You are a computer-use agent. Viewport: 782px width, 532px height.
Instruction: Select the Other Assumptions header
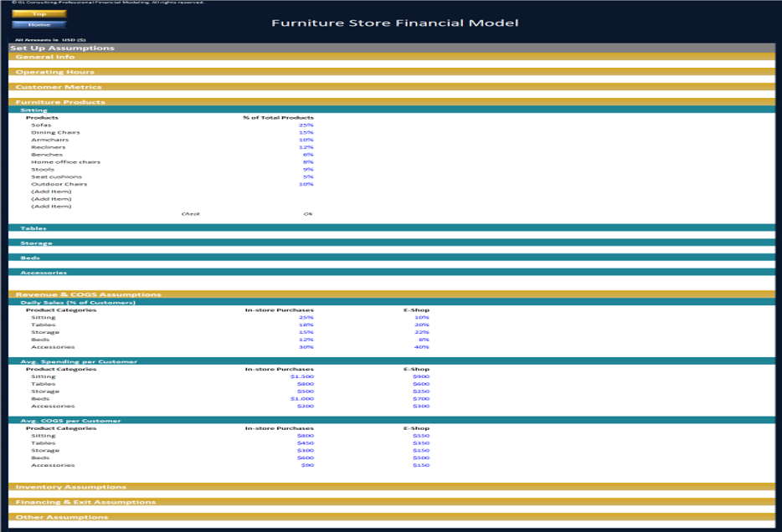(392, 517)
